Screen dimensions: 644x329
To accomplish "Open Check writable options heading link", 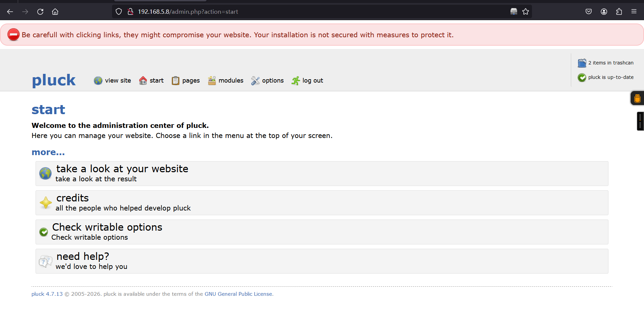I will [107, 227].
